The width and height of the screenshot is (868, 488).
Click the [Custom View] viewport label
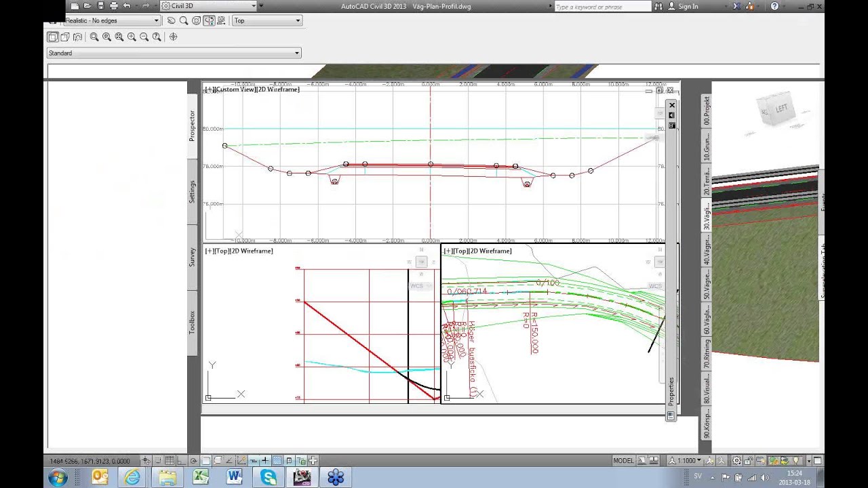235,89
